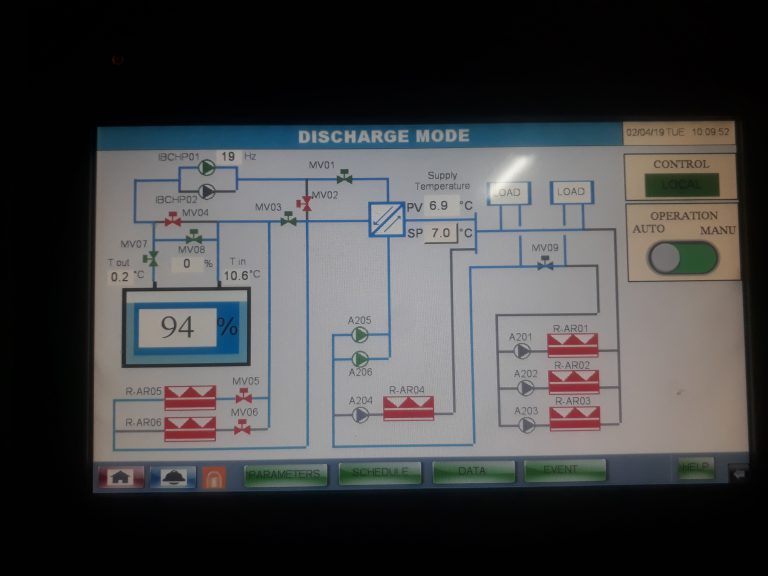Tap the heat exchanger icon
Screen dimensions: 768x576
click(x=385, y=218)
